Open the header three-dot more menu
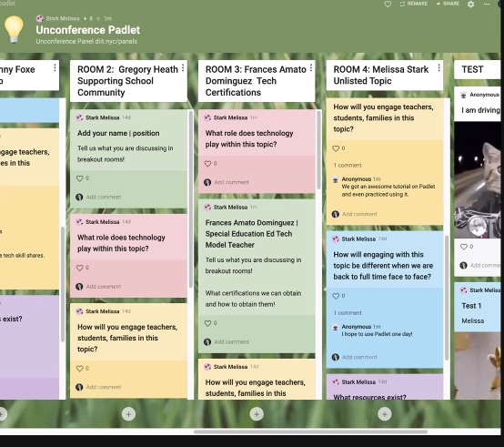Image resolution: width=504 pixels, height=447 pixels. click(487, 5)
